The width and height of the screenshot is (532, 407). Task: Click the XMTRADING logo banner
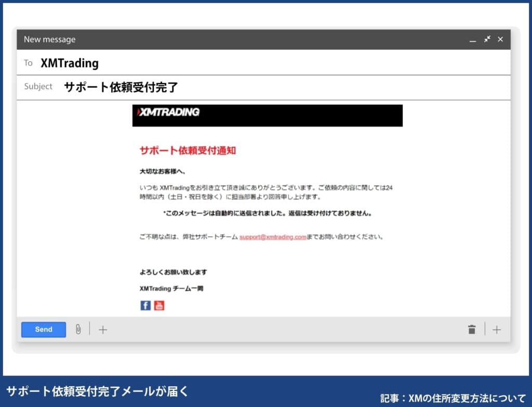(x=268, y=116)
